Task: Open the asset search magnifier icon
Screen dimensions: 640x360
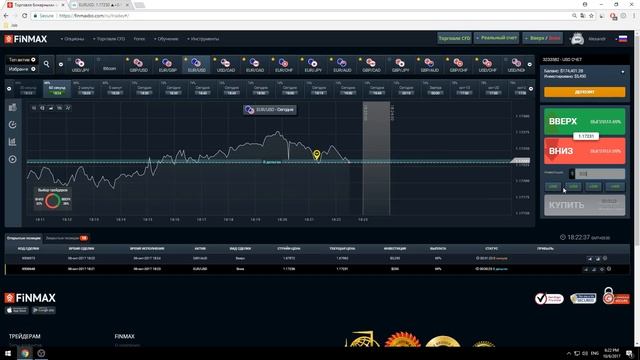Action: [46, 64]
